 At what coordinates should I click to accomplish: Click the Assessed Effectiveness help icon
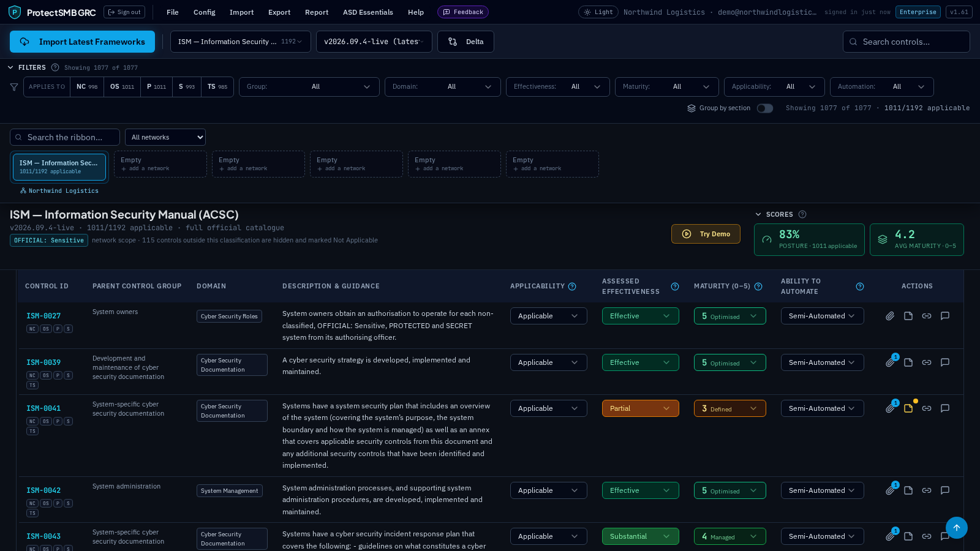tap(675, 287)
